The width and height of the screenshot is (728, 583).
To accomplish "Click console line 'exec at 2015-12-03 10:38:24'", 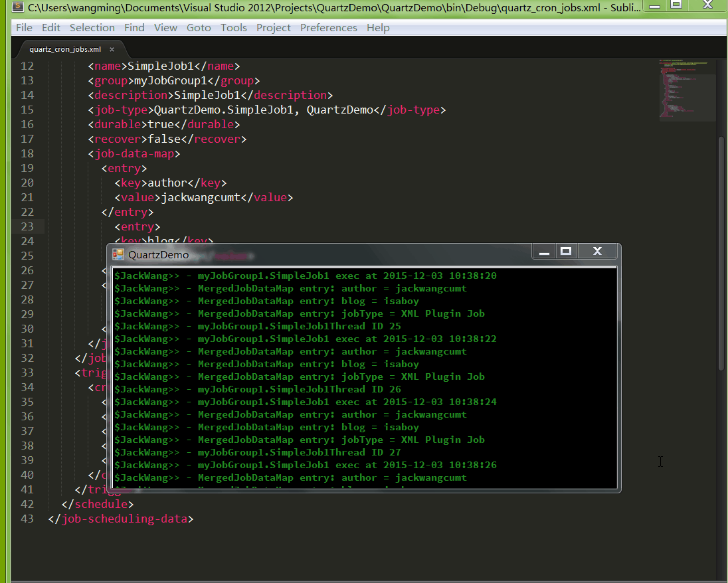I will [x=306, y=402].
